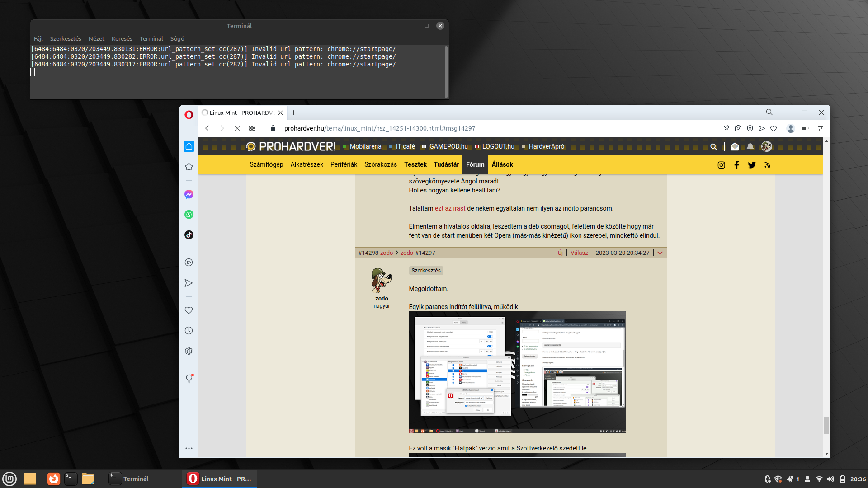Open a new Opera tab

pos(294,113)
